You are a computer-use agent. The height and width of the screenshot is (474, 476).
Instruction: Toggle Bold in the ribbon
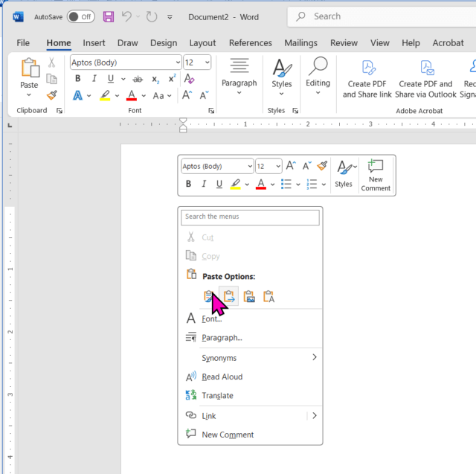(x=77, y=79)
